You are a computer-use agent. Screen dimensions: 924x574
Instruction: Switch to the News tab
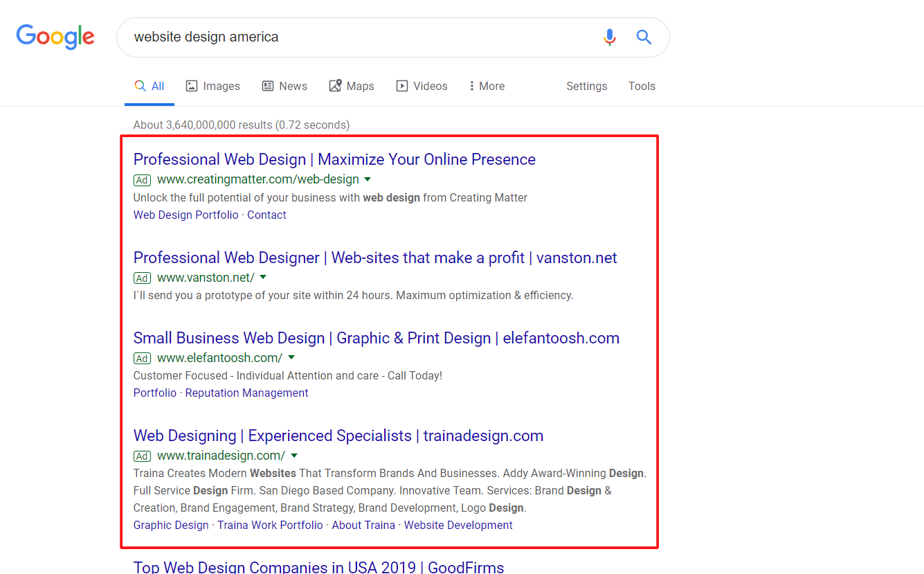(284, 86)
